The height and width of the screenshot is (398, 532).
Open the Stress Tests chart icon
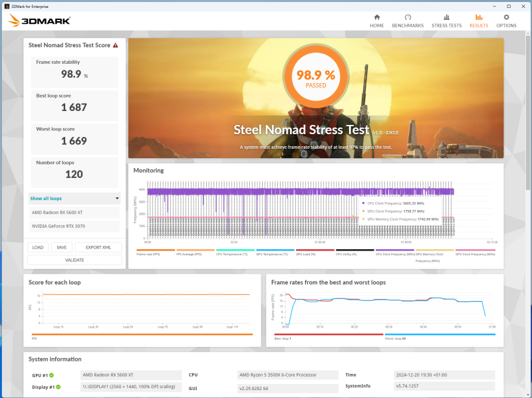click(446, 17)
